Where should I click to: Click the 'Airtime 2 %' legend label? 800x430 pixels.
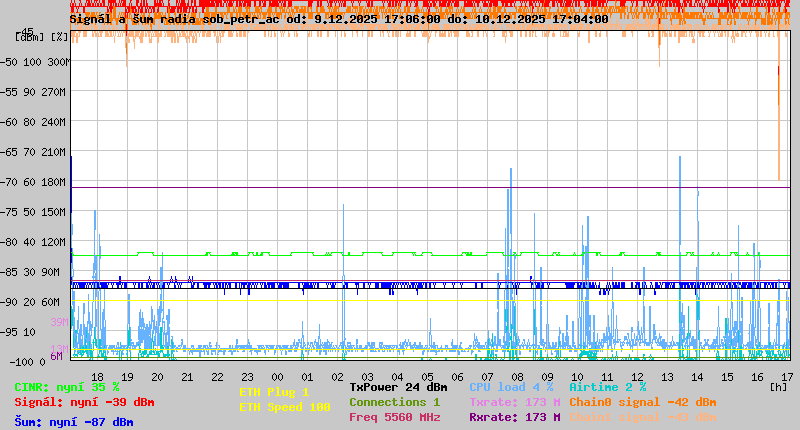[608, 387]
